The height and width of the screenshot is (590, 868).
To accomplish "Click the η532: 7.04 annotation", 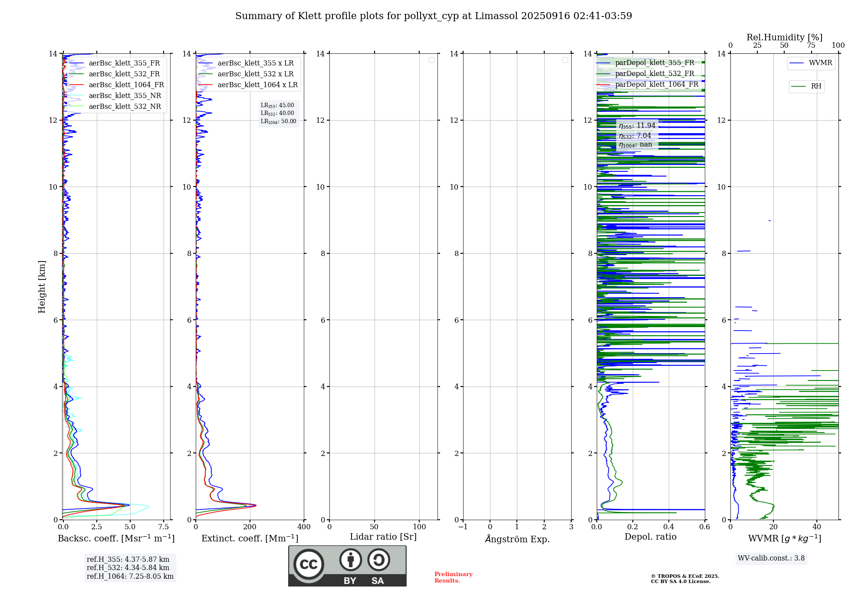I will point(635,136).
